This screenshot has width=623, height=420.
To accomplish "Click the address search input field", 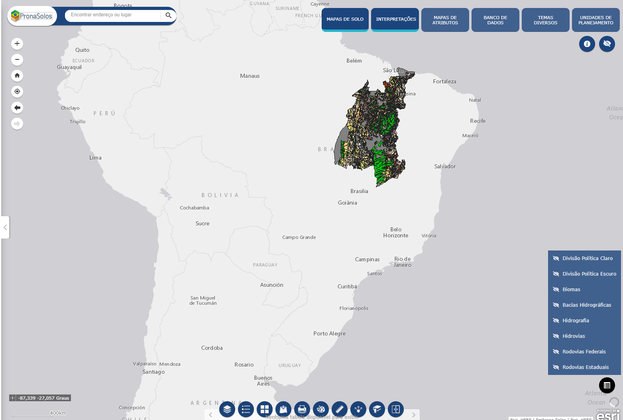I will tap(112, 16).
